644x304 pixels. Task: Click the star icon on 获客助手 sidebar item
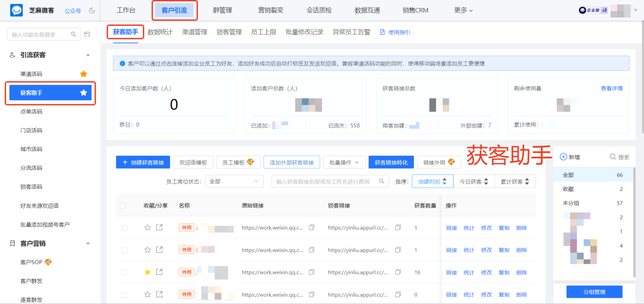click(83, 93)
